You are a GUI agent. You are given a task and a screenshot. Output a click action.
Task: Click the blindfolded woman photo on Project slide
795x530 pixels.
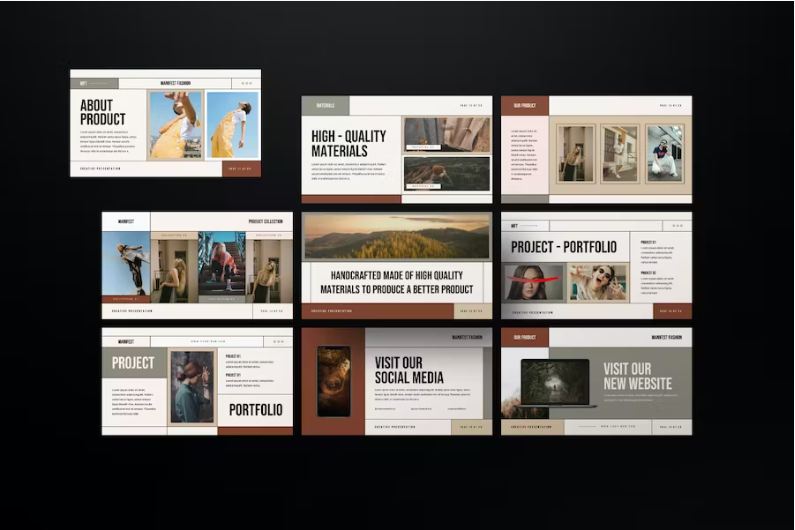192,387
